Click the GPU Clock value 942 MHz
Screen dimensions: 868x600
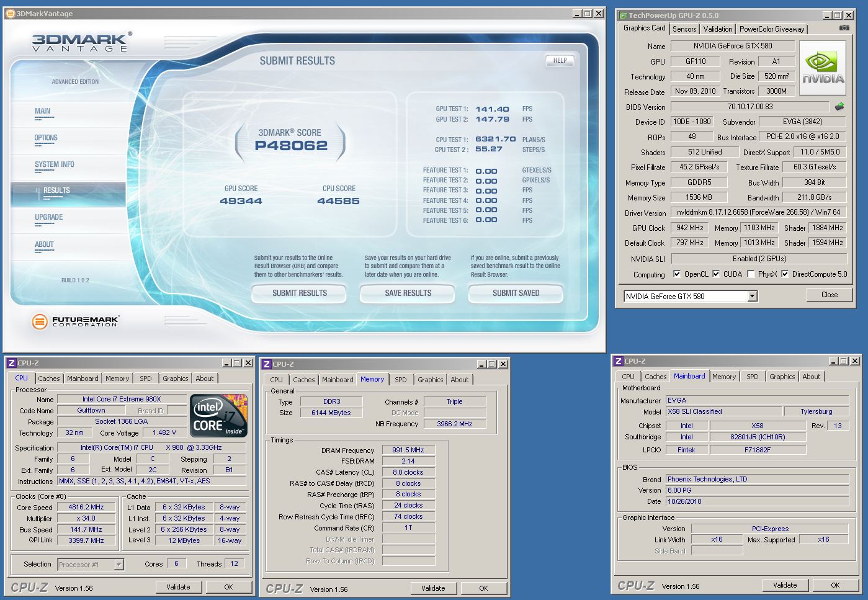689,228
